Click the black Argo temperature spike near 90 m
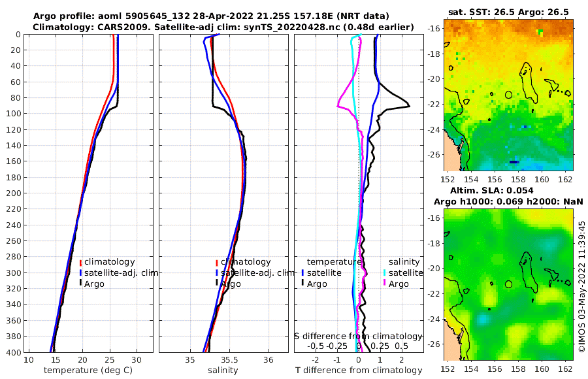Screen dimensions: 588x379 pos(407,105)
